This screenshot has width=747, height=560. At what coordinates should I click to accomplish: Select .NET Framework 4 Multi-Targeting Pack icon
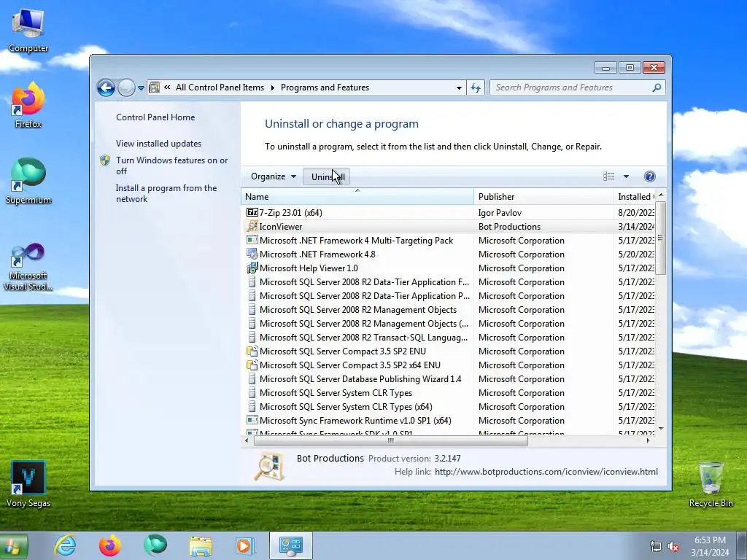click(x=252, y=240)
